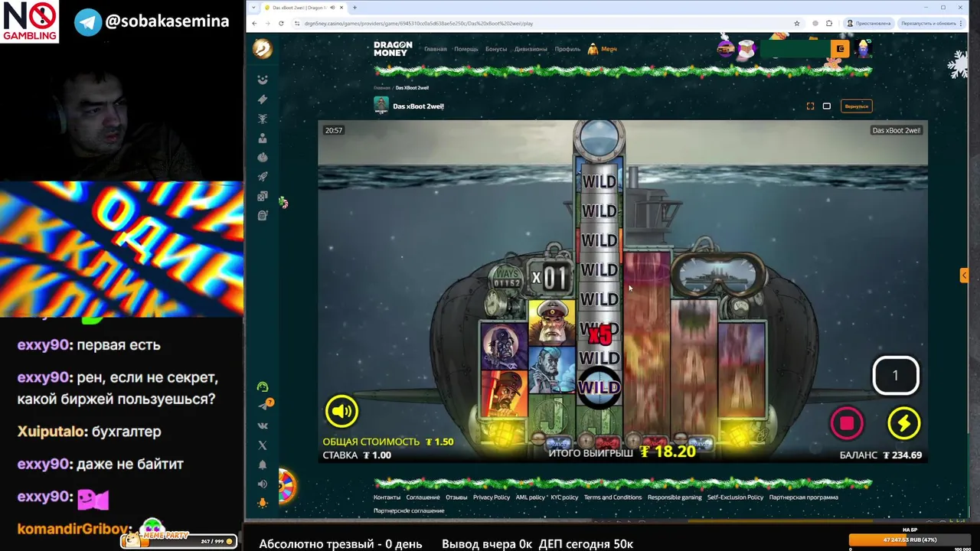
Task: Open the X social sidebar icon
Action: pyautogui.click(x=263, y=445)
